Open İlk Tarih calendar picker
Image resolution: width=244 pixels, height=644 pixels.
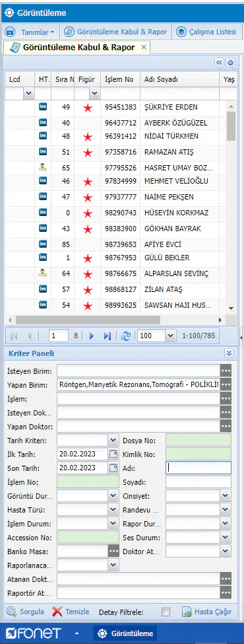click(113, 454)
